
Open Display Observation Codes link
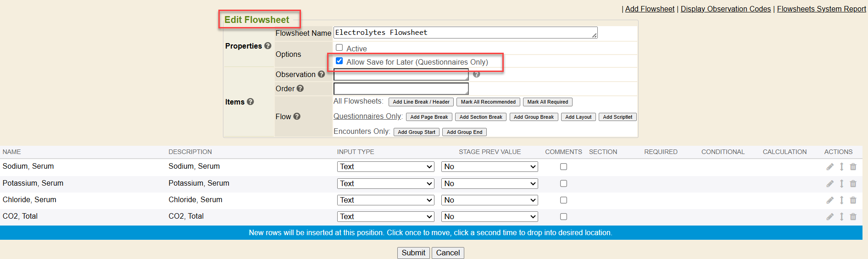click(725, 9)
